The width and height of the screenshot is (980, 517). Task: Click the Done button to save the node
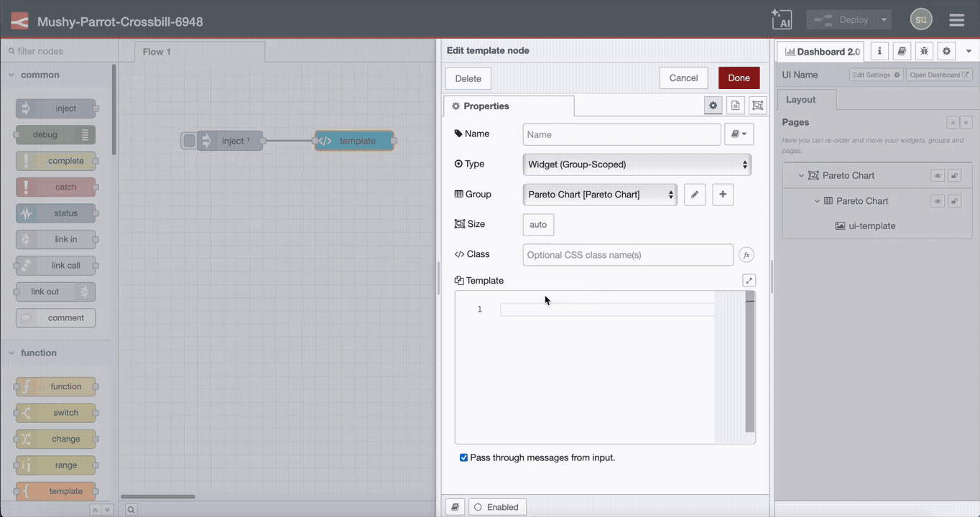[739, 78]
